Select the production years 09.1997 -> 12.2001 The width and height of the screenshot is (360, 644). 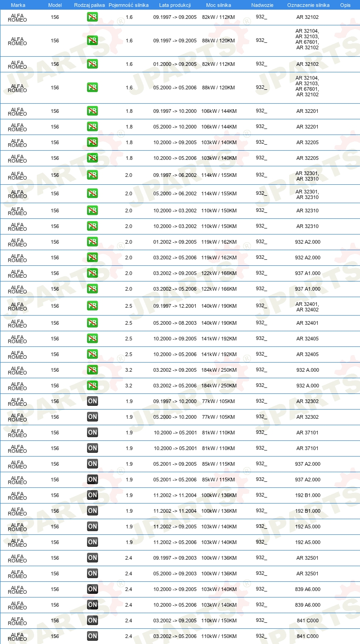pyautogui.click(x=175, y=306)
